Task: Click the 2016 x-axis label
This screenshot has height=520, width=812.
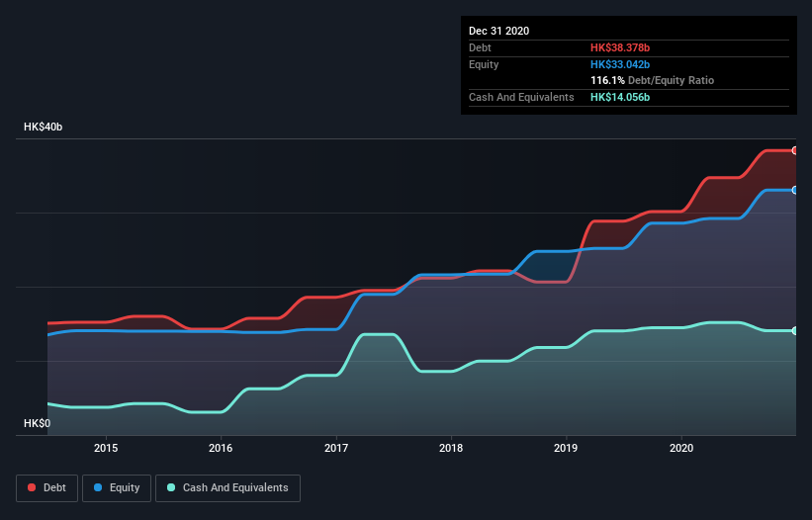Action: click(x=221, y=448)
